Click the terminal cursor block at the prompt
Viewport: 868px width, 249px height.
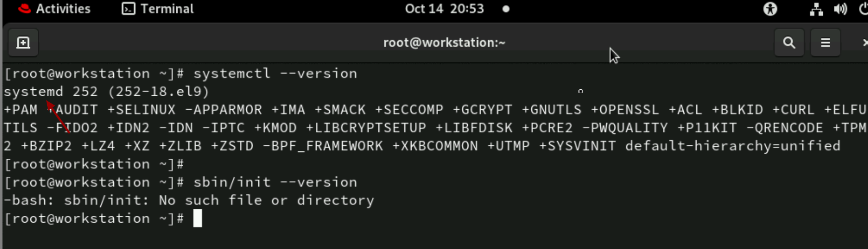pyautogui.click(x=198, y=218)
